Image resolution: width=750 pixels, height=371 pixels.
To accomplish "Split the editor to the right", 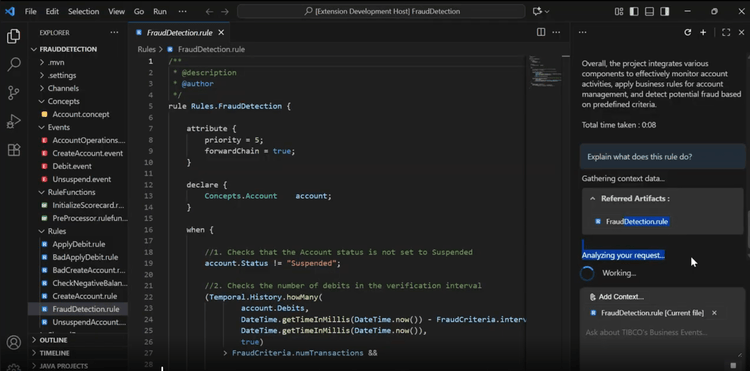I will click(541, 33).
